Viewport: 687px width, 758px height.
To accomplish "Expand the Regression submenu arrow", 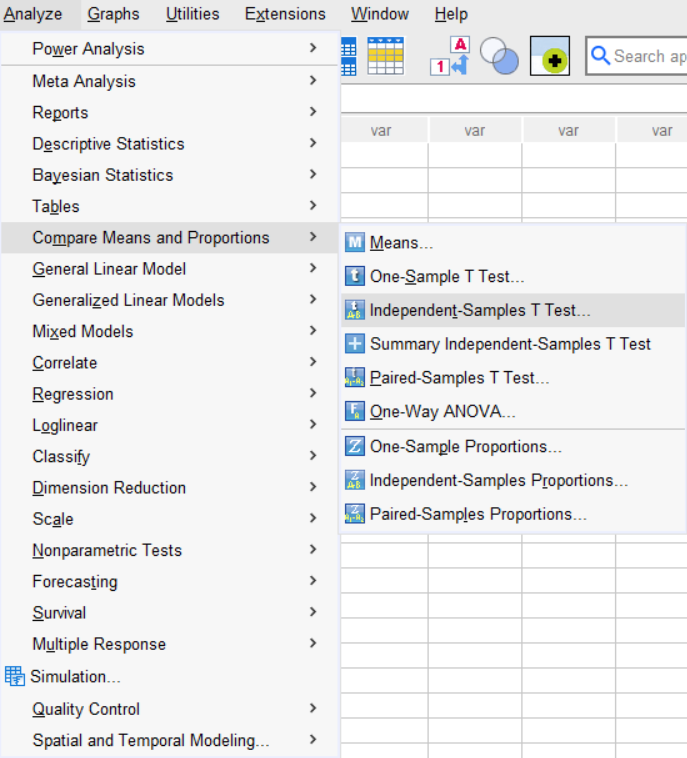I will pyautogui.click(x=313, y=393).
